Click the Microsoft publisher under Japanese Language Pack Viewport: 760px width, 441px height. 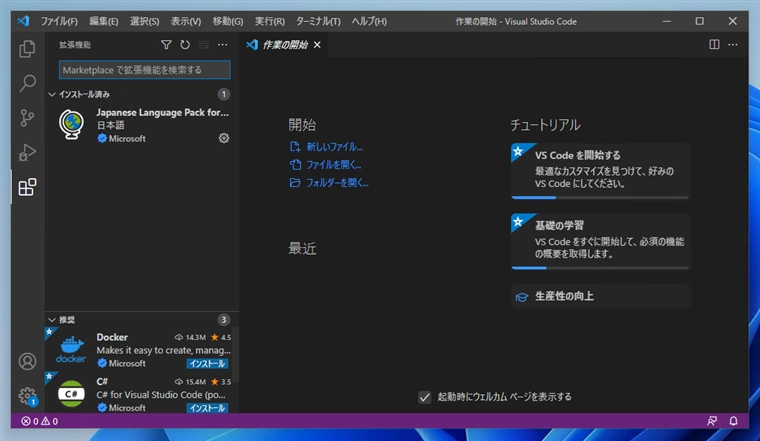coord(127,139)
